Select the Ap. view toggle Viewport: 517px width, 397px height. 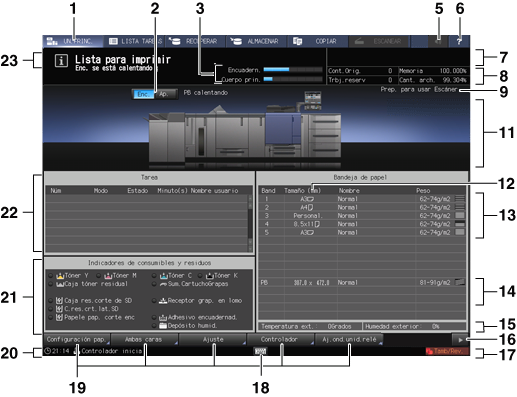point(165,94)
